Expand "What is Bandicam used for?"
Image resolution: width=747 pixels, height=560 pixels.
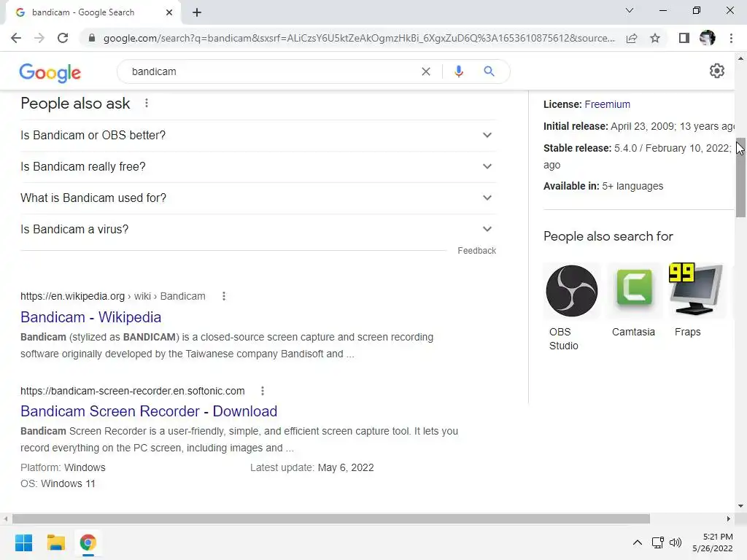tap(258, 198)
